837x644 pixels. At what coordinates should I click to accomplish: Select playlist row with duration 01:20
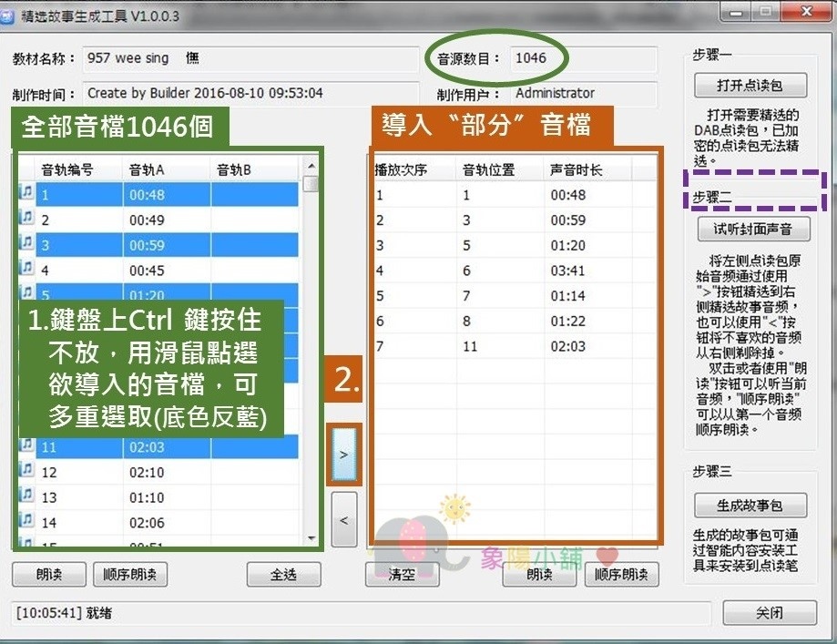[515, 245]
